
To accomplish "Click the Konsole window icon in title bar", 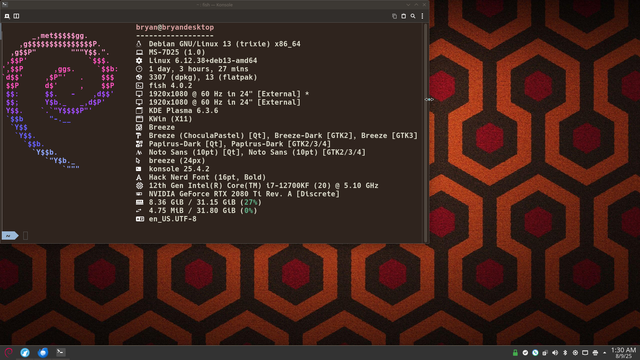I will point(5,4).
